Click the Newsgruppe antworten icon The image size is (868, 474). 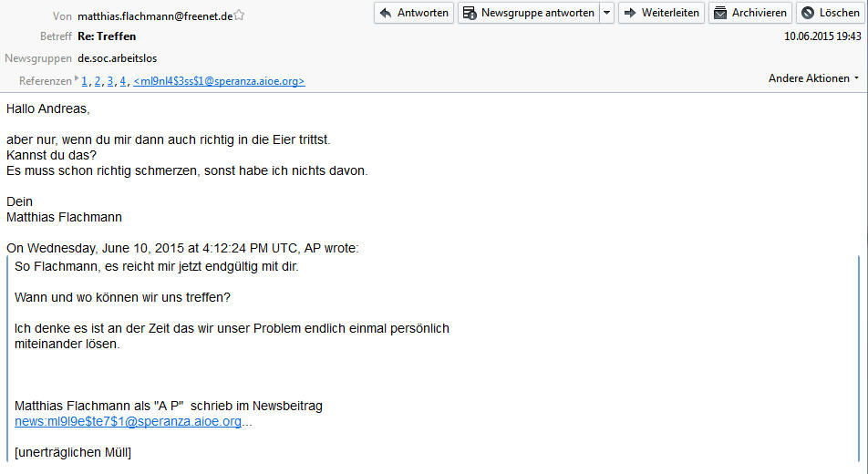click(470, 13)
